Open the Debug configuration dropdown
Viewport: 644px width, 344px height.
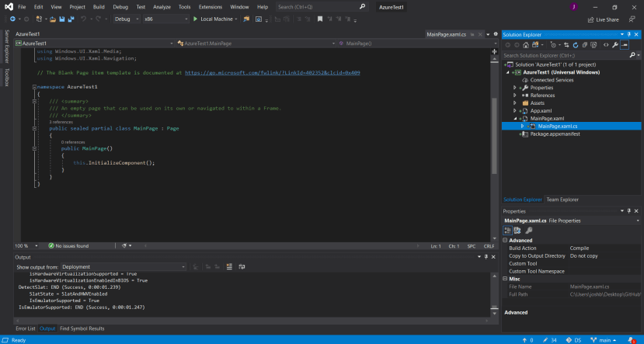127,19
